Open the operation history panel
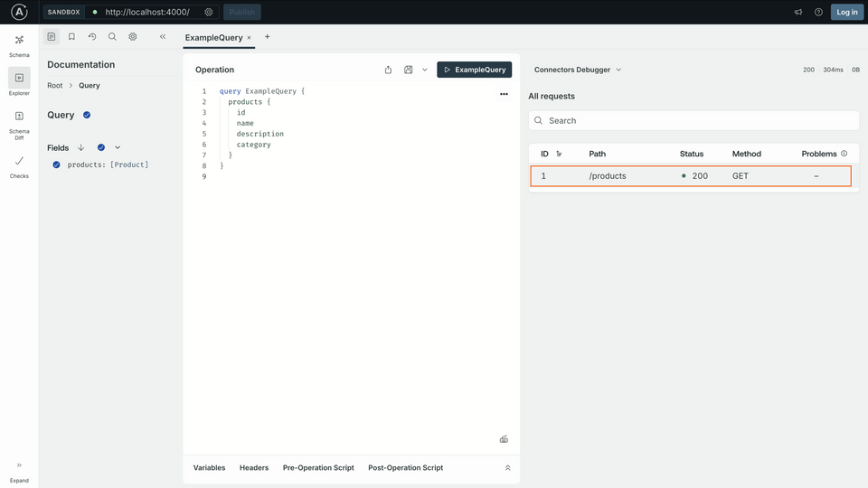Screen dimensions: 868x488 pos(92,37)
